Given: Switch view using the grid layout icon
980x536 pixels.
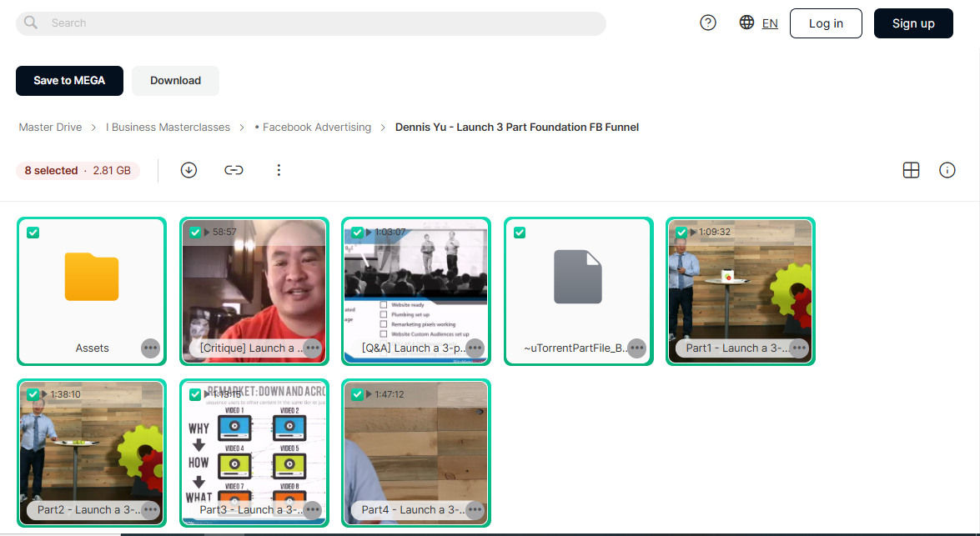Looking at the screenshot, I should (912, 170).
